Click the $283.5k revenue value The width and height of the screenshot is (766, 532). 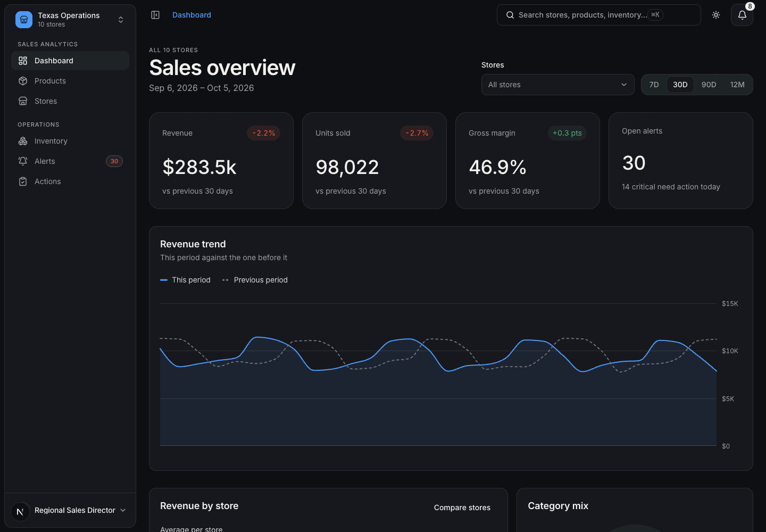(199, 167)
